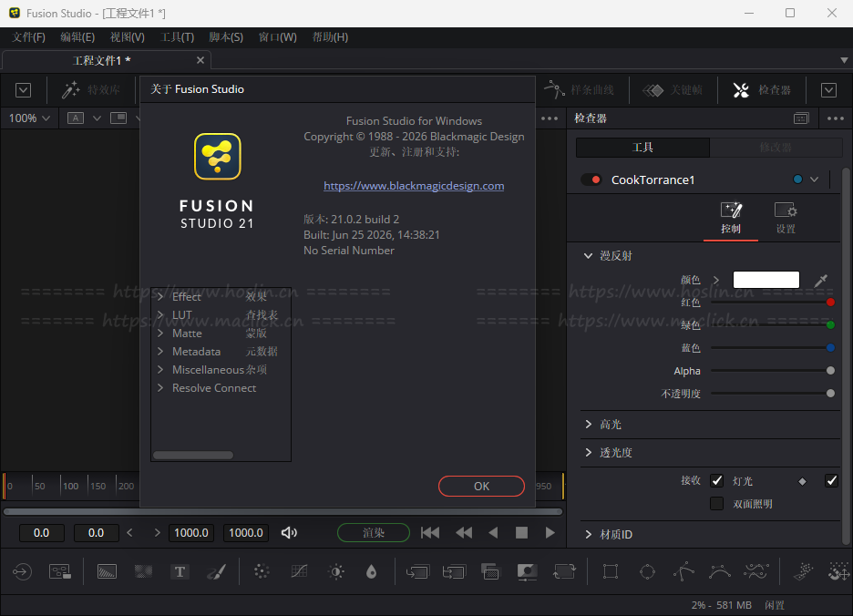Switch to the Inspector Tools tab
The width and height of the screenshot is (853, 616).
click(642, 148)
